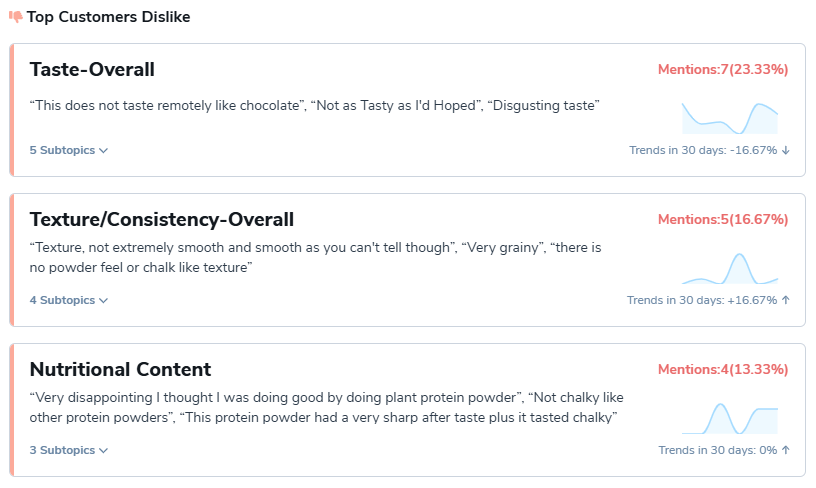Viewport: 816px width, 488px height.
Task: Open the Taste-Overall trend sparkline chart
Action: click(729, 117)
